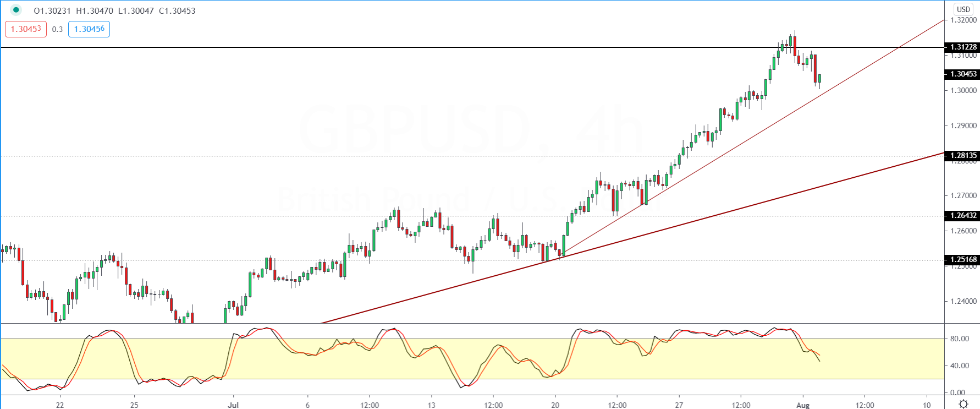Viewport: 980px width, 409px height.
Task: Select the 1.25168 price level label
Action: (963, 259)
